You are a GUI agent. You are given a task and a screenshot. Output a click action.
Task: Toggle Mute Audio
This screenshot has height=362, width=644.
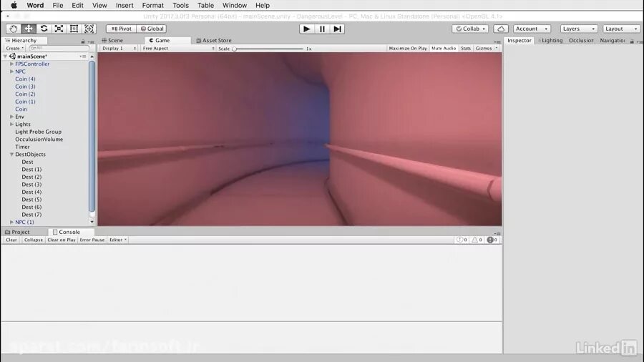444,49
